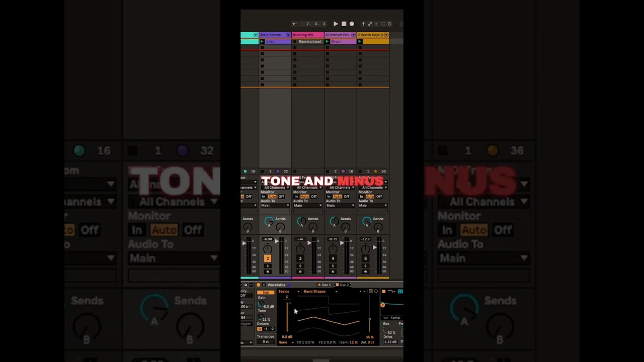Click the re-enable automation back arrow
The width and height of the screenshot is (644, 362).
click(376, 24)
